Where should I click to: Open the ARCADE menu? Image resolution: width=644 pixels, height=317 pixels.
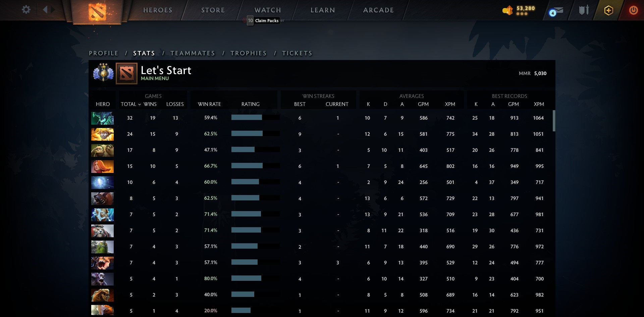(378, 10)
